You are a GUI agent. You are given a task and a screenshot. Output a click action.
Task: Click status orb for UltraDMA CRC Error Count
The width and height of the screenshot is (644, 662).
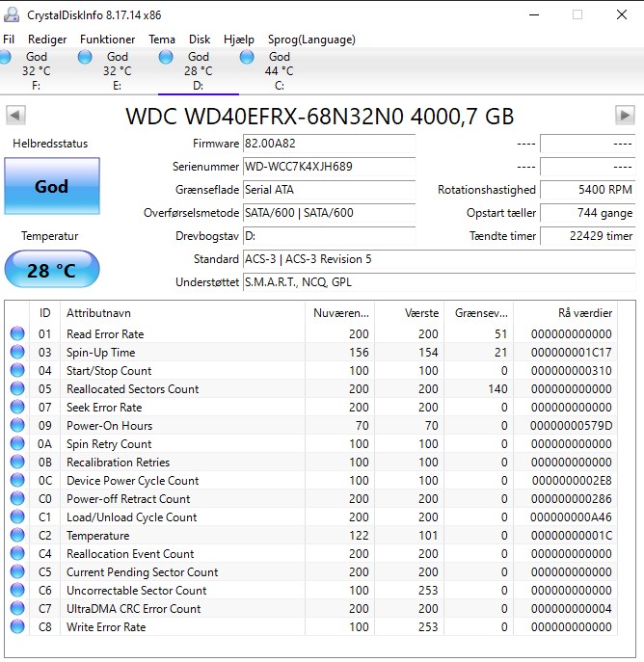17,608
